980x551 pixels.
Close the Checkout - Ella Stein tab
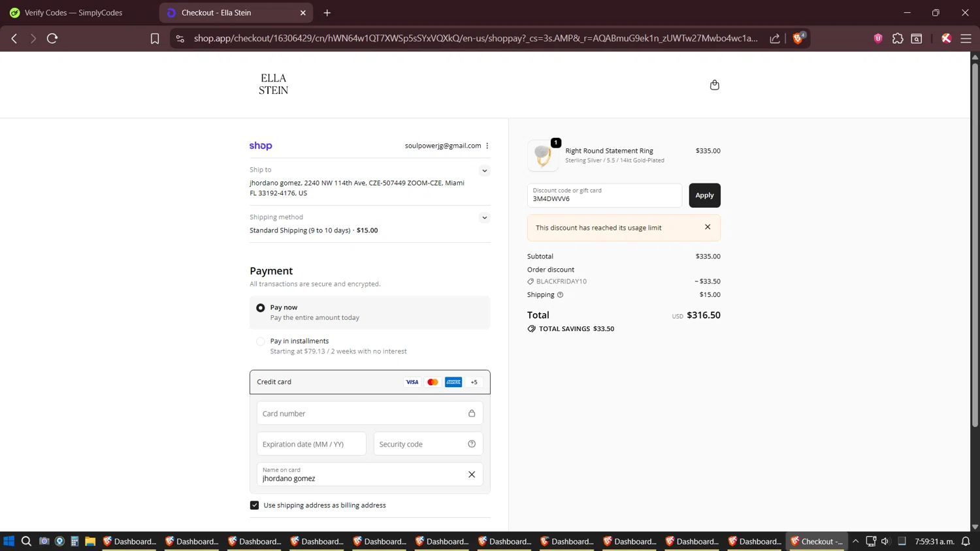click(303, 12)
